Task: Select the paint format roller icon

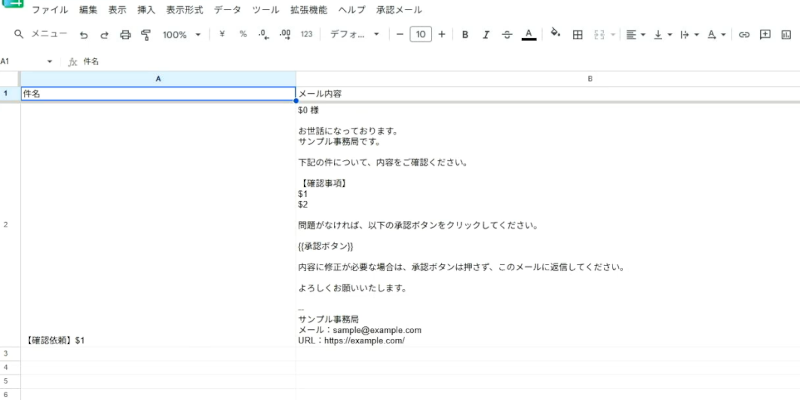Action: 146,35
